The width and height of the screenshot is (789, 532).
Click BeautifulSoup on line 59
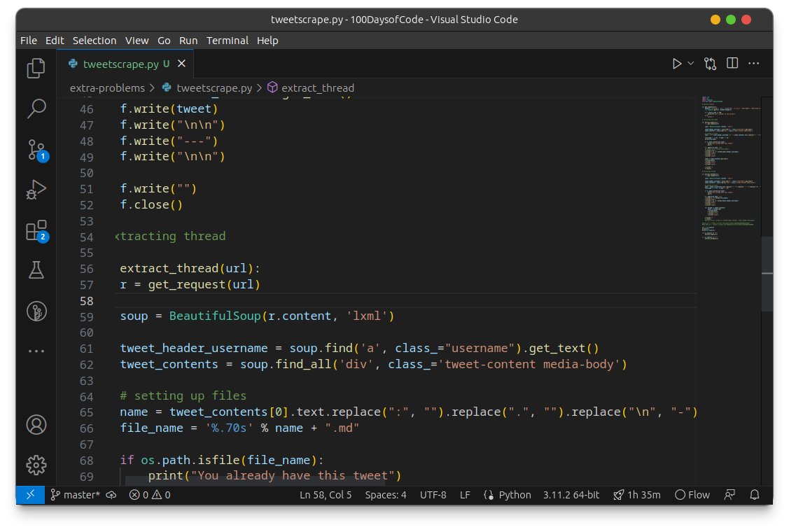tap(215, 316)
